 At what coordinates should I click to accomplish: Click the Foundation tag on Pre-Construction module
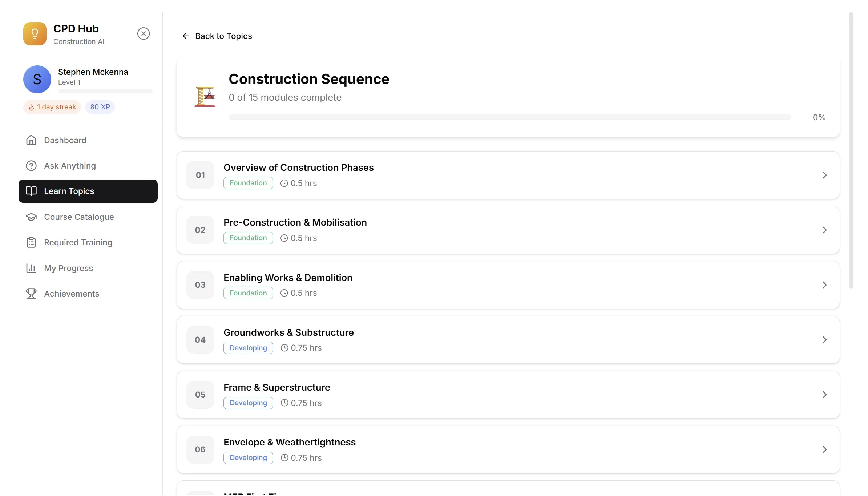(248, 238)
